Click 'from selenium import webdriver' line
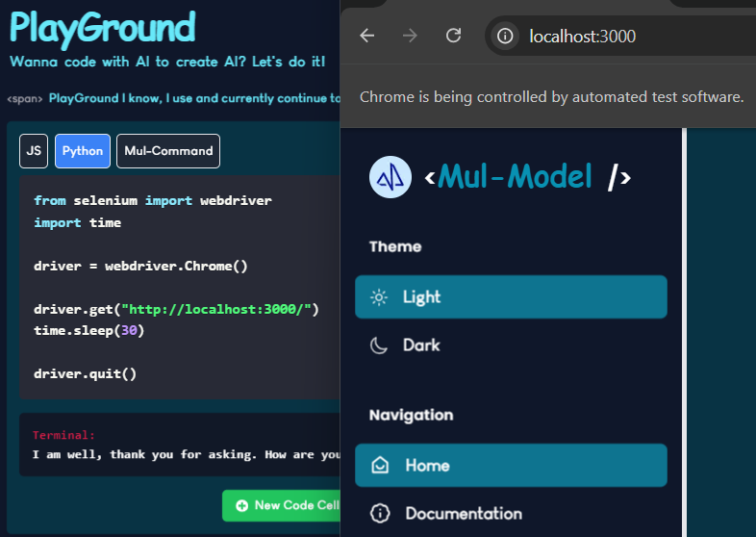The width and height of the screenshot is (756, 537). coord(153,201)
